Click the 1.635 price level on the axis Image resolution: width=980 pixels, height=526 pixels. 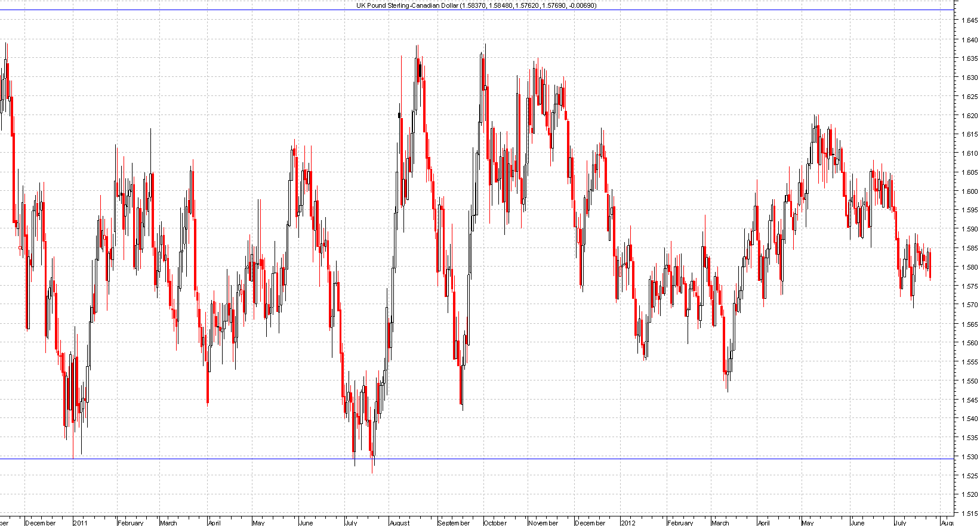[969, 58]
